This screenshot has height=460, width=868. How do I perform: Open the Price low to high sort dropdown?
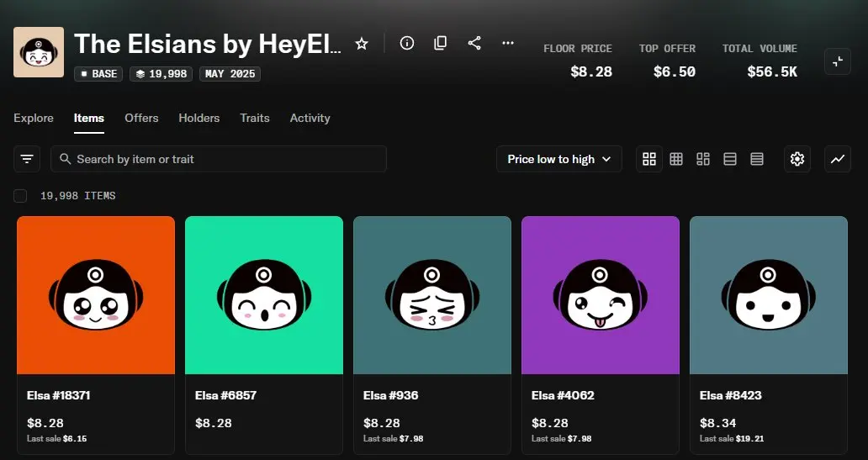tap(559, 159)
